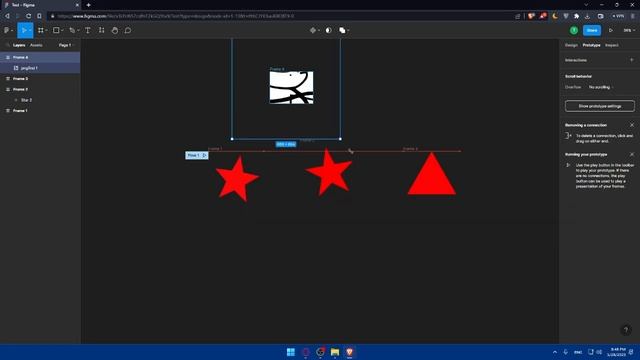Open the browser extensions puzzle icon

tap(576, 16)
